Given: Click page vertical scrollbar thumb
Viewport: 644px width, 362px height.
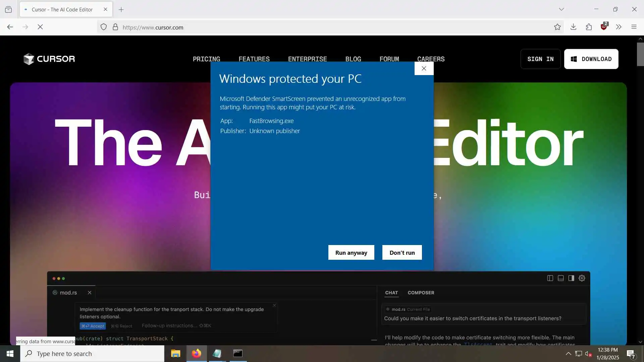Looking at the screenshot, I should [x=640, y=54].
